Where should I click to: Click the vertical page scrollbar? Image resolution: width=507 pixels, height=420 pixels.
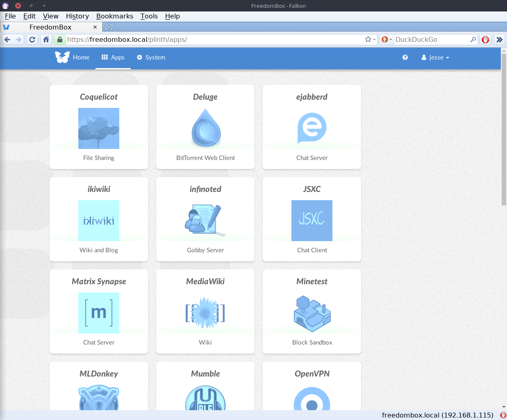click(504, 130)
